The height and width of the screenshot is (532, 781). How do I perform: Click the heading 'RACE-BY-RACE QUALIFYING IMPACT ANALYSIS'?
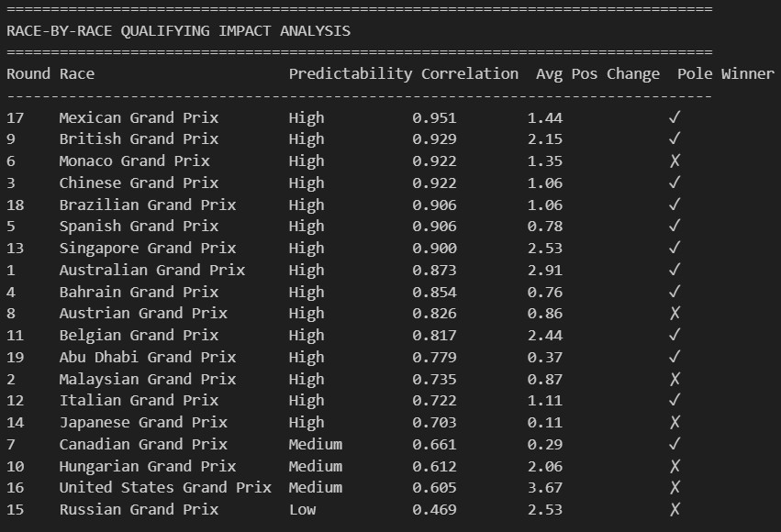178,31
